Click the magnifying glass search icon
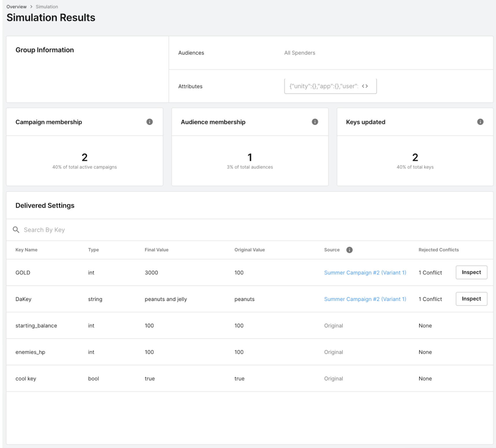The width and height of the screenshot is (496, 448). [x=16, y=230]
